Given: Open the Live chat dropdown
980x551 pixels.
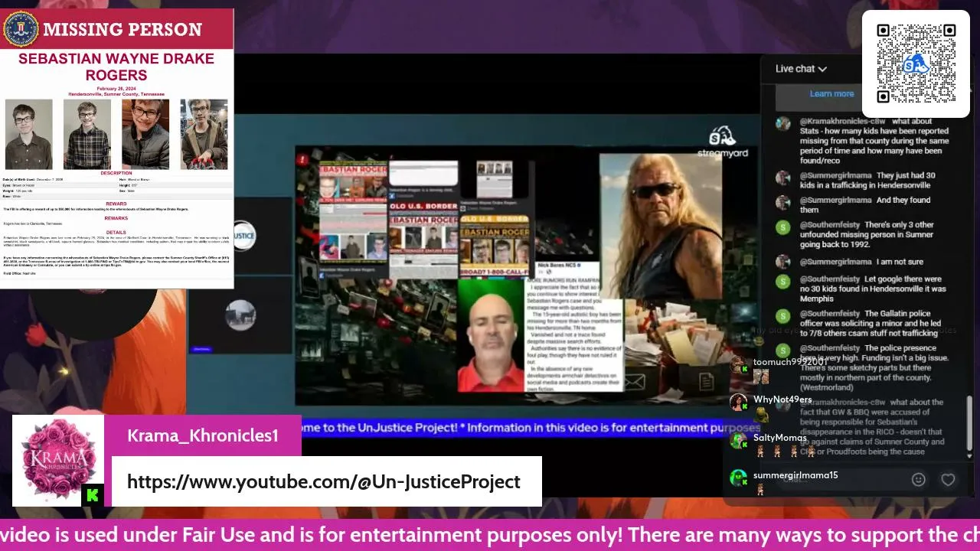Looking at the screenshot, I should pos(801,69).
